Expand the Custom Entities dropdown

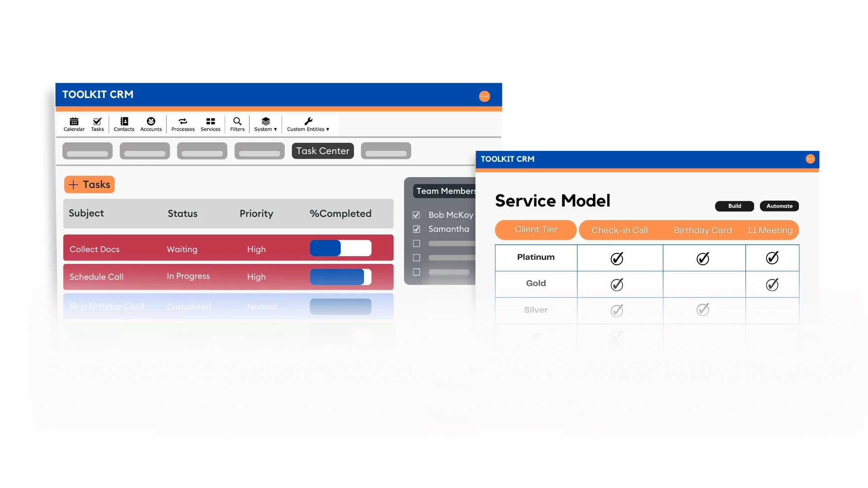pyautogui.click(x=307, y=124)
